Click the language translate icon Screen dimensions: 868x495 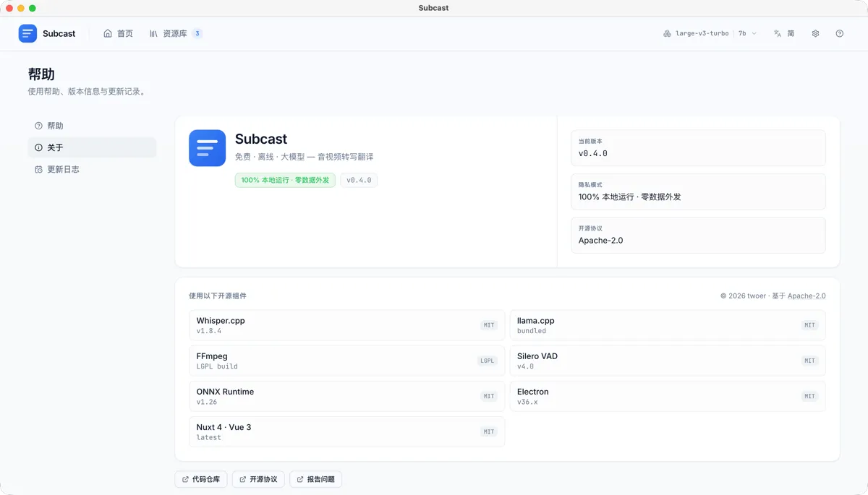tap(778, 33)
